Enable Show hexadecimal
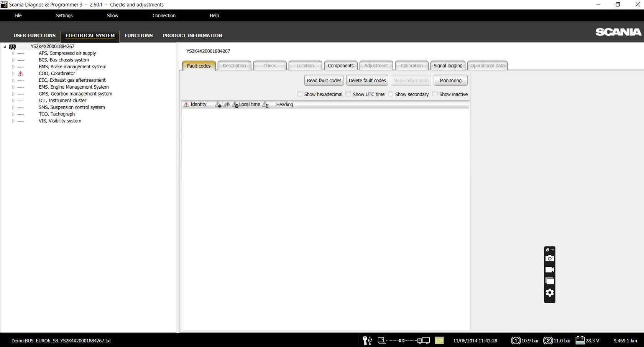 pos(299,94)
